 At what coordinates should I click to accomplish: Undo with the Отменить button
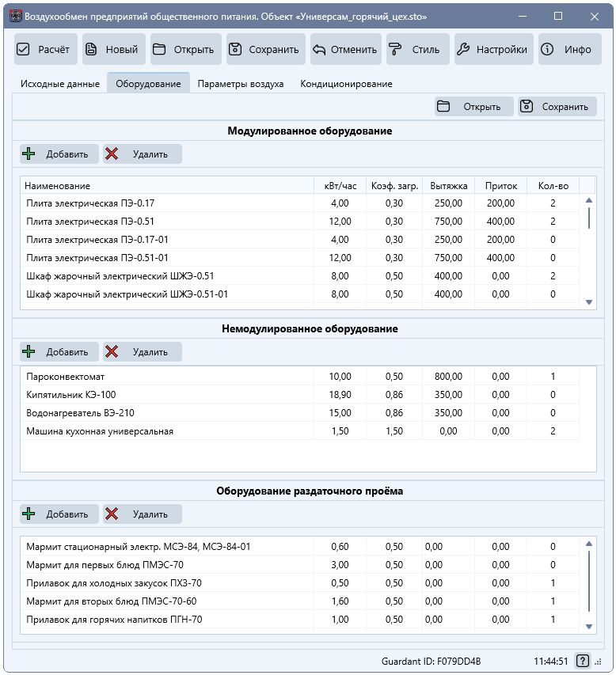[344, 49]
